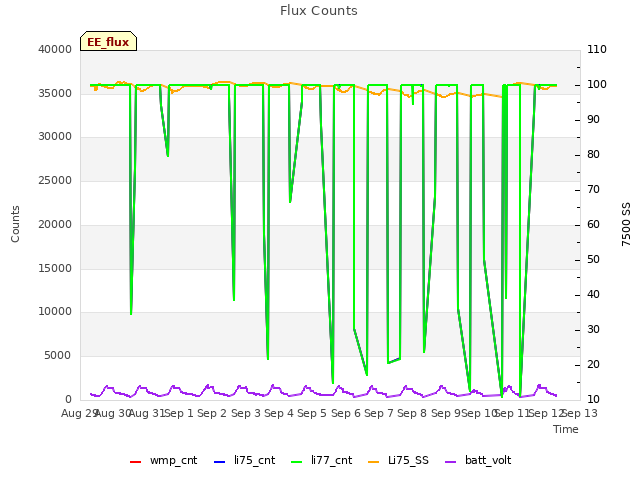Click the Sep 6 date tick label
Screen dimensions: 640x480
click(346, 413)
